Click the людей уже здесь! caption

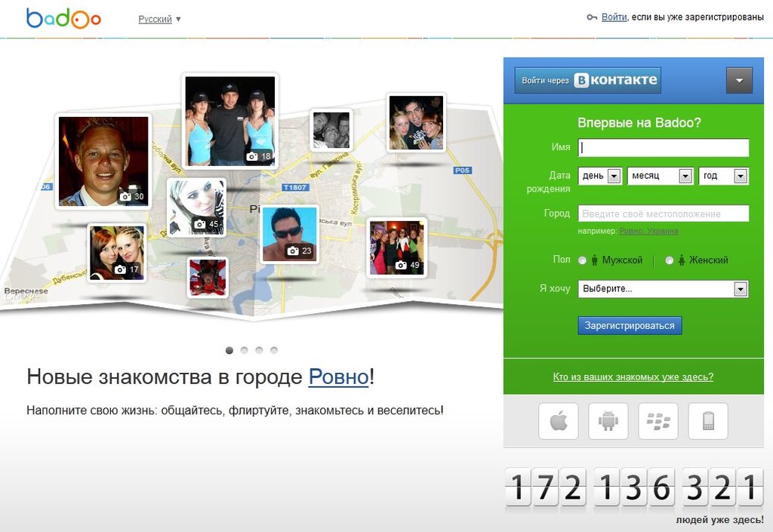[719, 520]
